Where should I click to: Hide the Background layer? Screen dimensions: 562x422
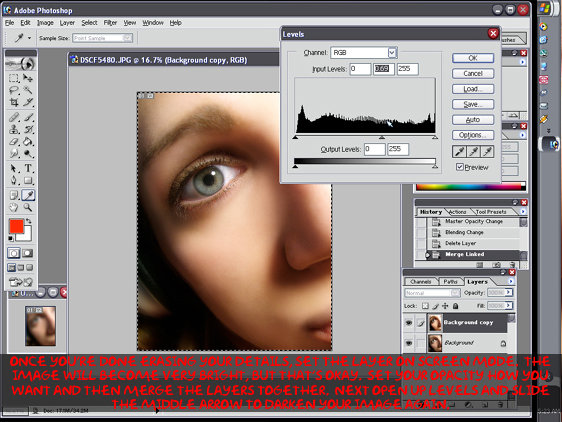[x=409, y=343]
